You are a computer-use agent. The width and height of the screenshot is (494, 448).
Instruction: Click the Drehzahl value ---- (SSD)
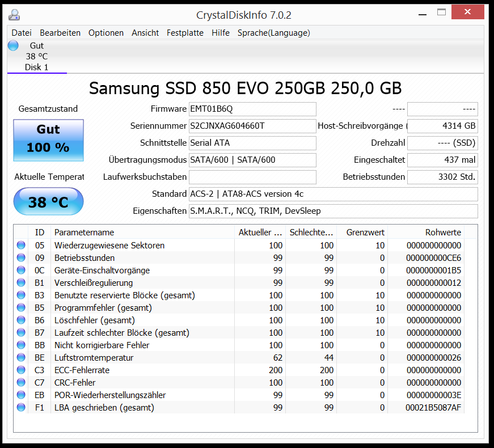coord(442,143)
